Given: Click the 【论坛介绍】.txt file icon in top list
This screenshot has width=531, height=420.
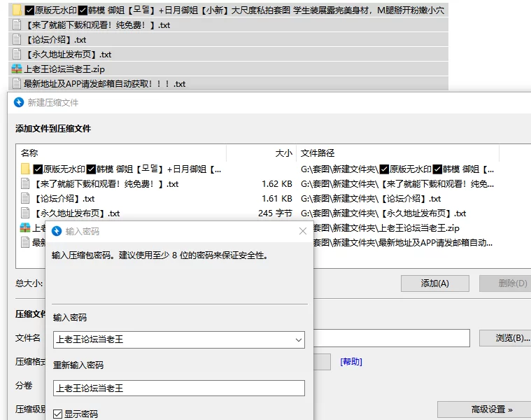Looking at the screenshot, I should point(17,40).
